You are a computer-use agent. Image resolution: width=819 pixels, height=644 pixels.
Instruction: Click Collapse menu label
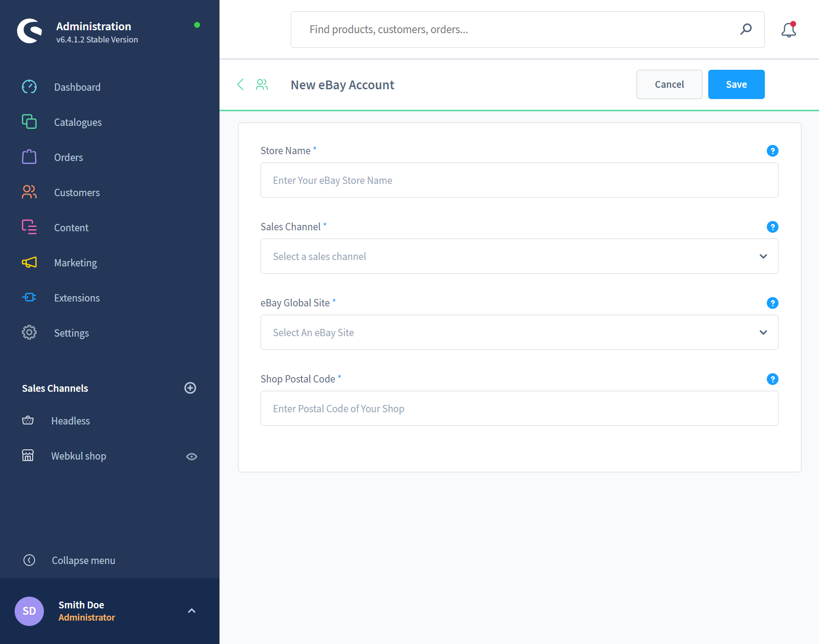(x=83, y=560)
